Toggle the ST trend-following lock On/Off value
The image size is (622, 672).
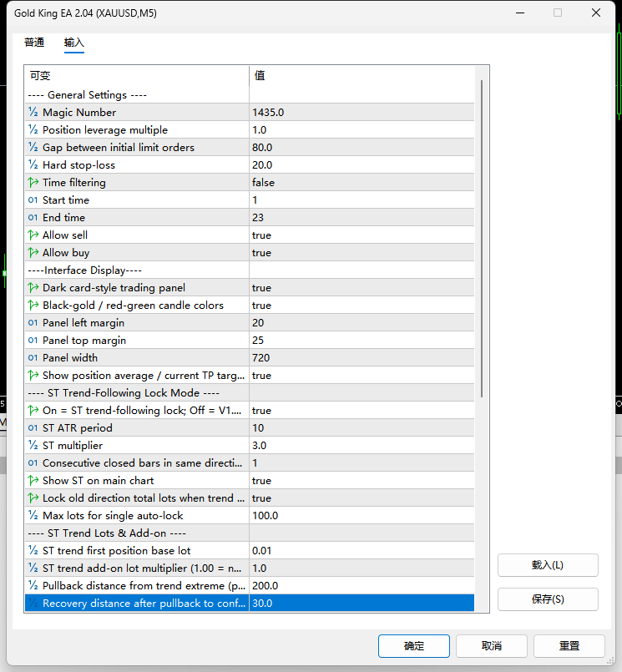[x=362, y=411]
